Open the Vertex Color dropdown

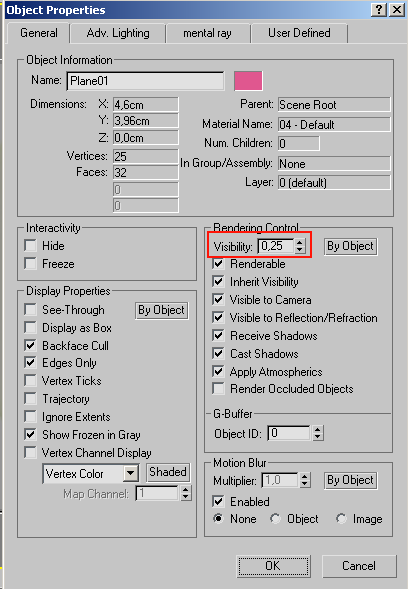(x=131, y=473)
